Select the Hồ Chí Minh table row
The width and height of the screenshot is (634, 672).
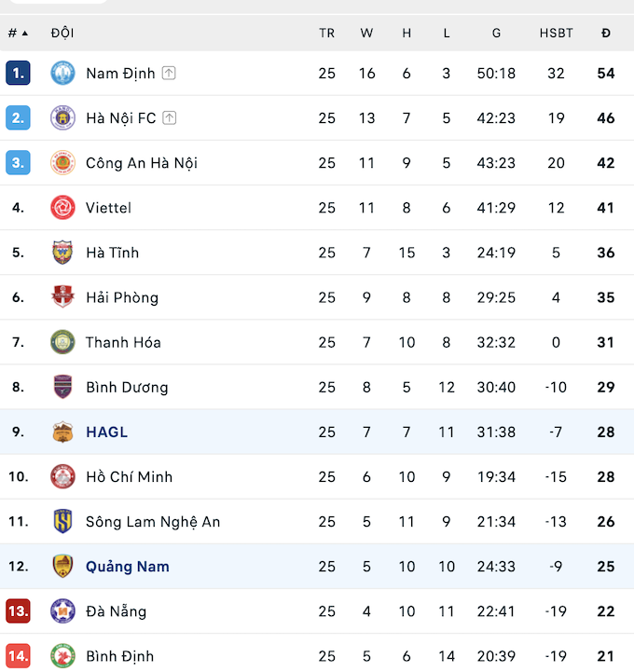coord(317,476)
